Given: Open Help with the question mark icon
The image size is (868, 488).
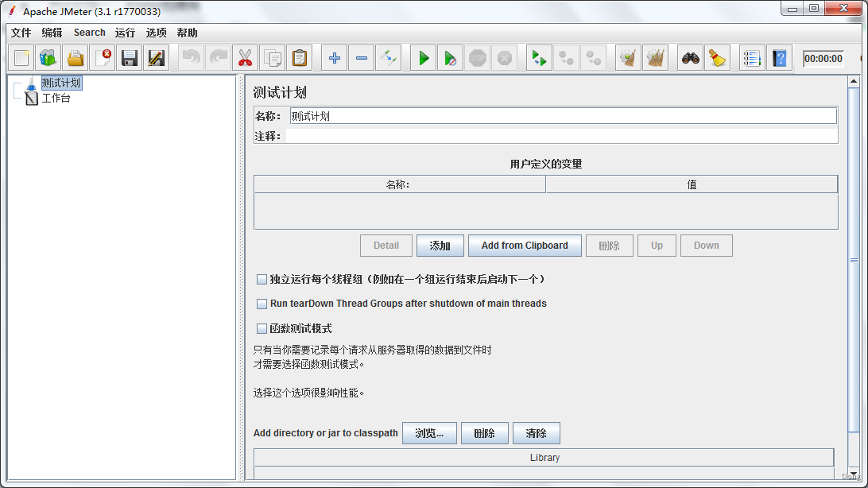Looking at the screenshot, I should [780, 58].
